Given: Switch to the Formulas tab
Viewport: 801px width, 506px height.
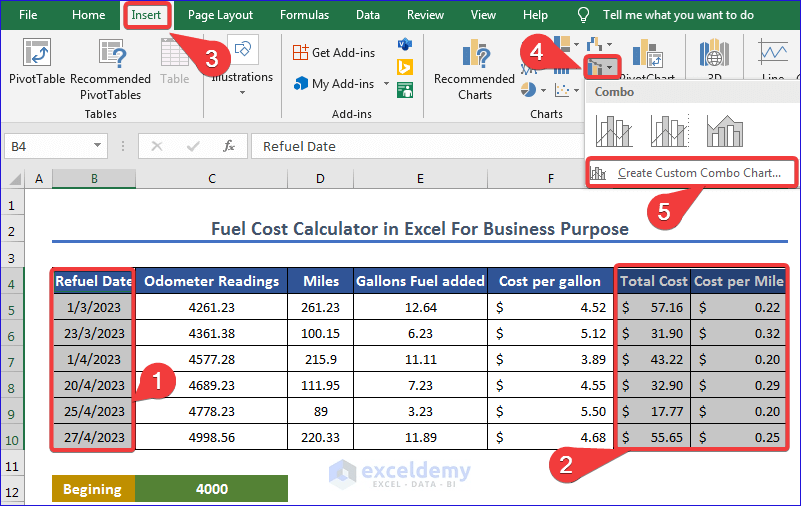Looking at the screenshot, I should [x=304, y=15].
